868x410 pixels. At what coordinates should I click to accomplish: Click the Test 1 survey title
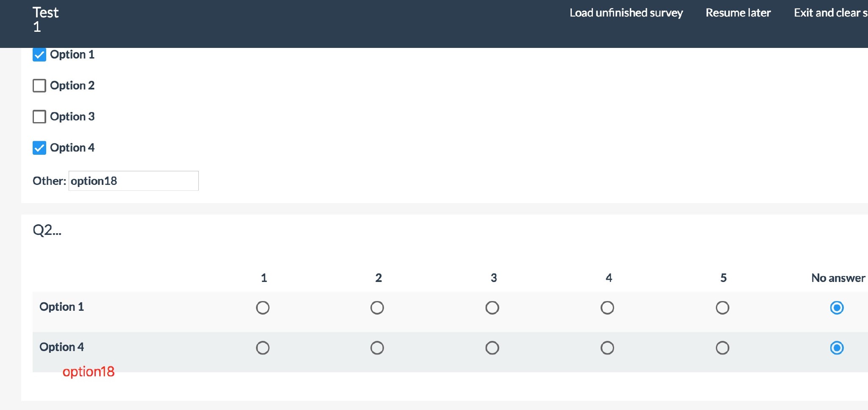[x=45, y=19]
